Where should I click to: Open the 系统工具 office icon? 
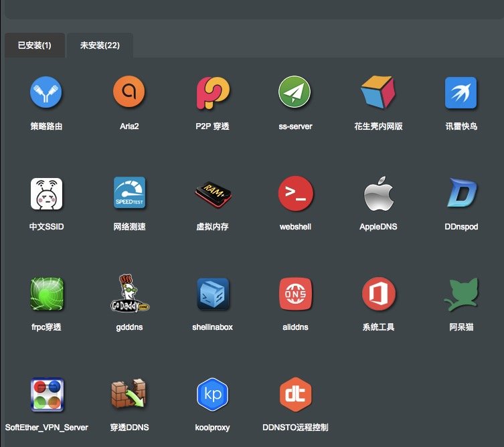pyautogui.click(x=379, y=294)
